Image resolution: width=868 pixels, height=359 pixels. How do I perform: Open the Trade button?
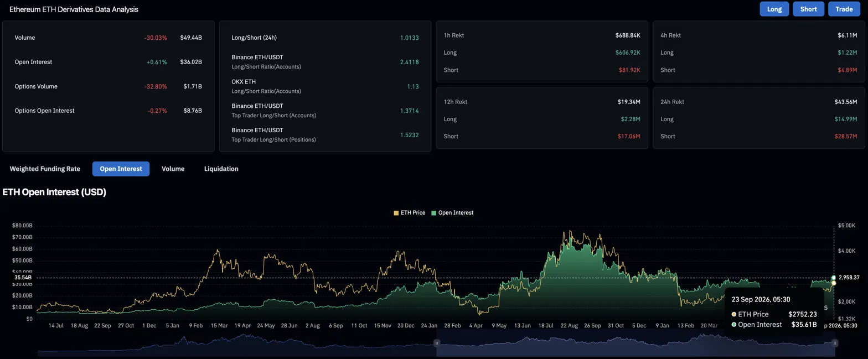click(844, 9)
